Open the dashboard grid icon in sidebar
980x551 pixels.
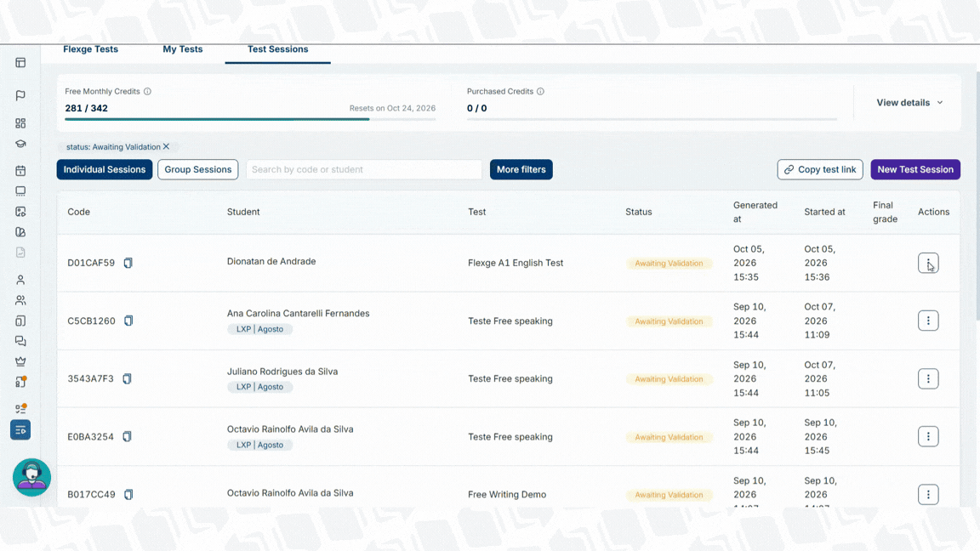click(20, 123)
